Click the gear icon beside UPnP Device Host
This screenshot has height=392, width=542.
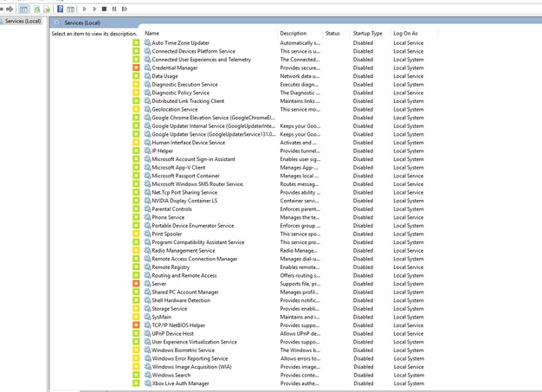(147, 334)
